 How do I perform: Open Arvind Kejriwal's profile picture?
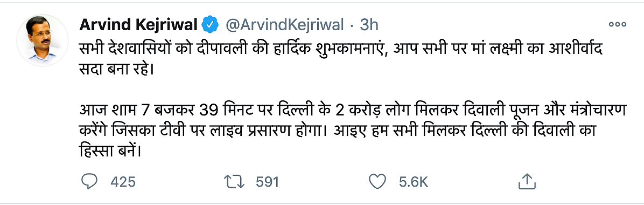point(42,40)
